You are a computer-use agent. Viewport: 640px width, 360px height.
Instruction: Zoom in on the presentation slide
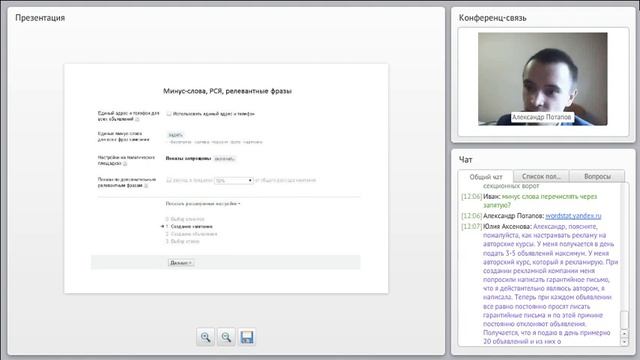coord(205,337)
